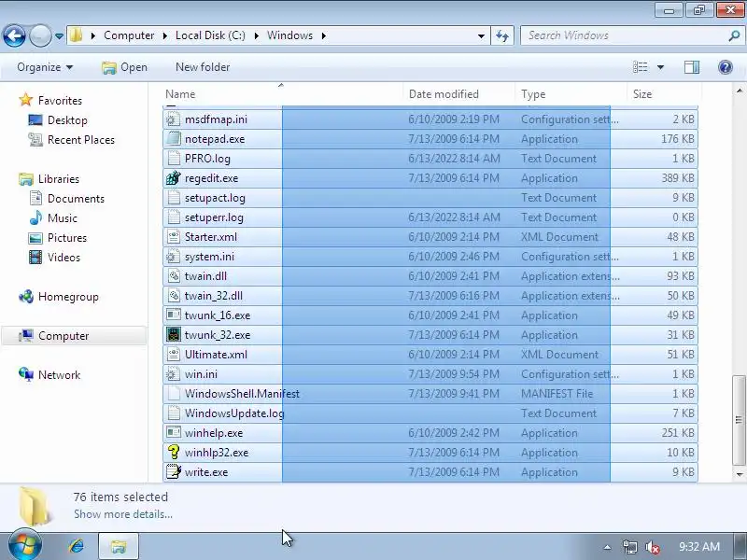Click the twain.dll file icon
747x560 pixels.
pyautogui.click(x=173, y=275)
